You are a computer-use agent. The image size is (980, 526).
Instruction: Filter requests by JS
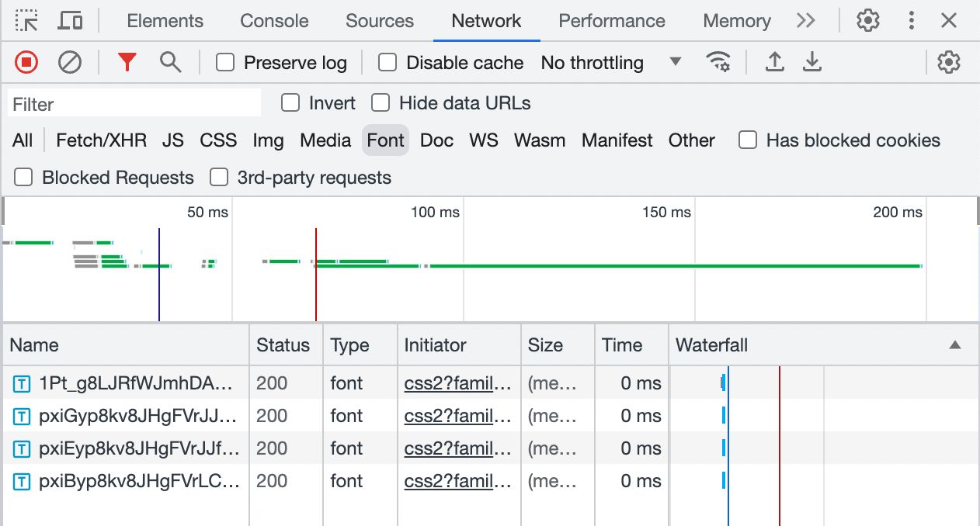(173, 140)
